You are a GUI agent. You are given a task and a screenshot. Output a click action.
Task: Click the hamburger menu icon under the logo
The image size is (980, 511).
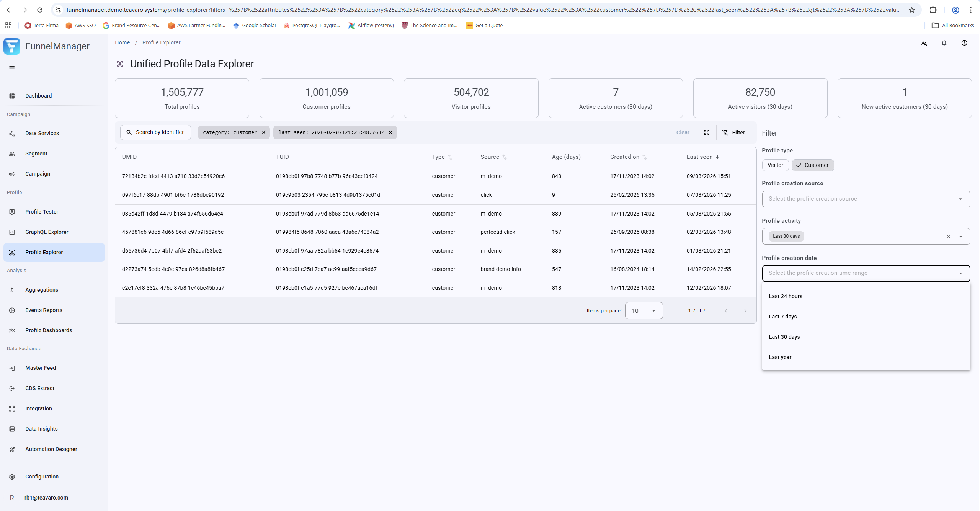pyautogui.click(x=12, y=67)
